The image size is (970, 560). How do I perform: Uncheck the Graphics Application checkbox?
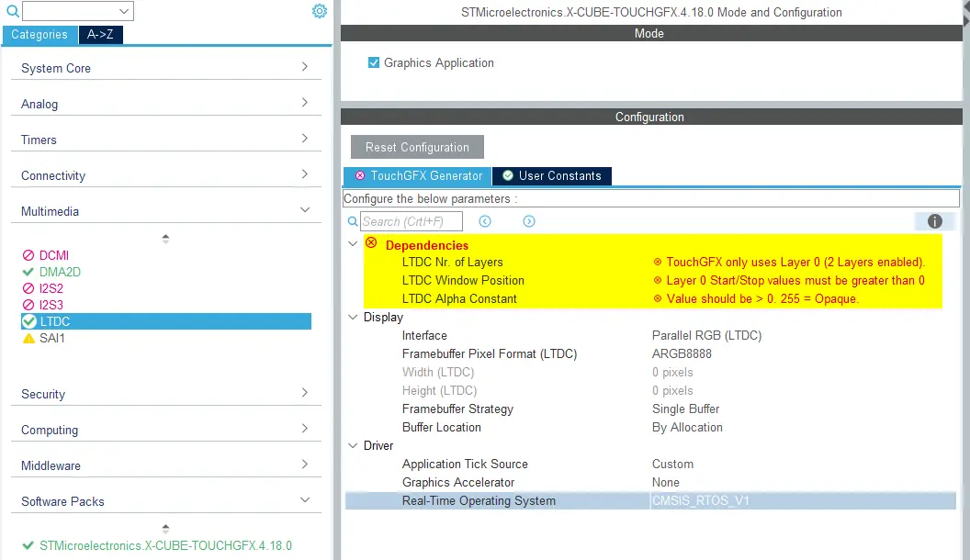[x=374, y=62]
